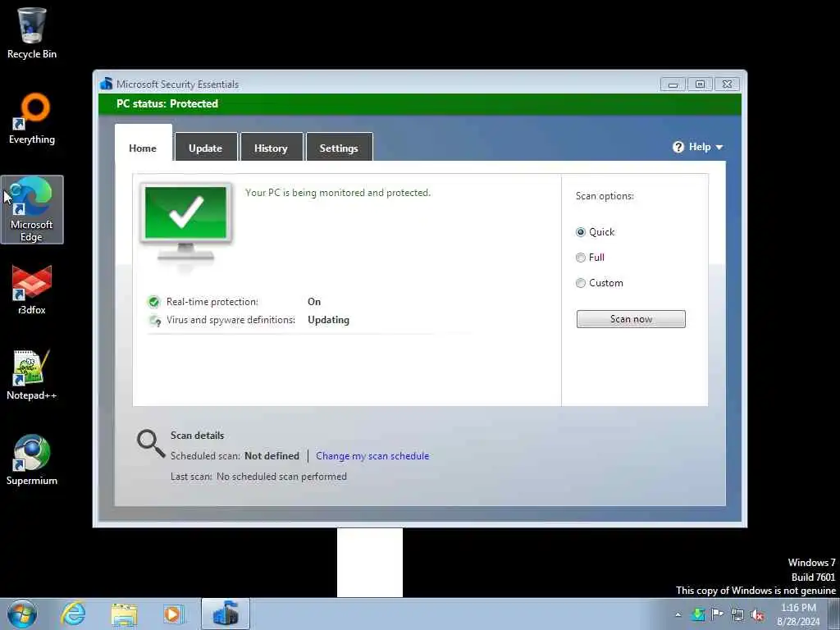
Task: Click the Microsoft Security Essentials window title
Action: click(177, 84)
